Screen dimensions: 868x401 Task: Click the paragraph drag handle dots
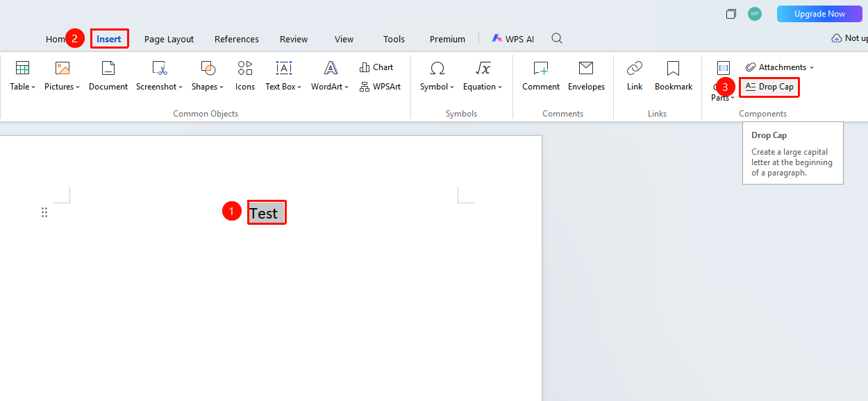(x=44, y=212)
